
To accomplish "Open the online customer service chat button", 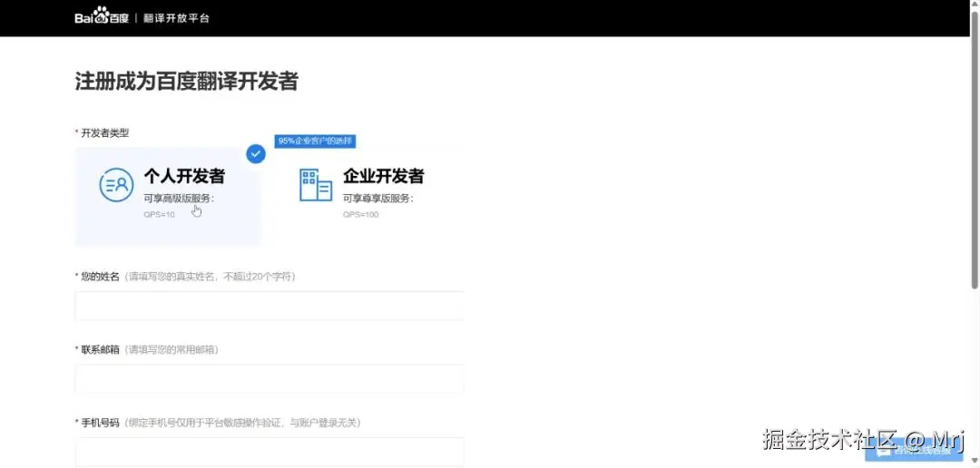I will (913, 451).
